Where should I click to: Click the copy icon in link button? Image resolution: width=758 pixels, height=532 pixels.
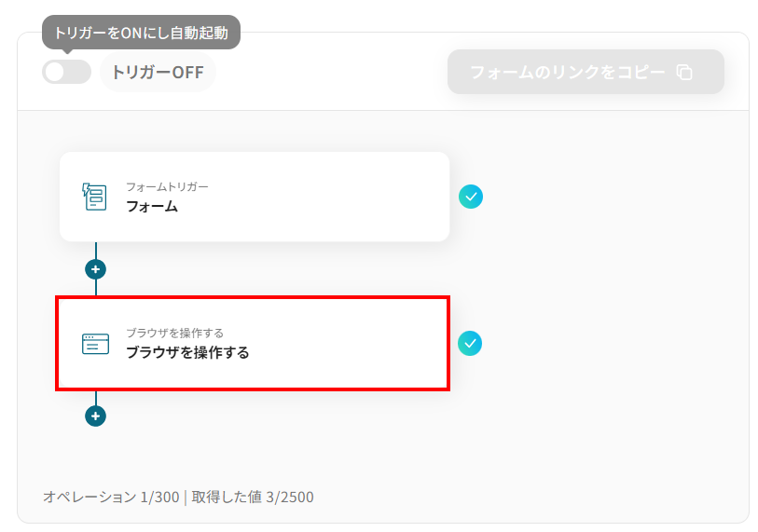point(684,72)
